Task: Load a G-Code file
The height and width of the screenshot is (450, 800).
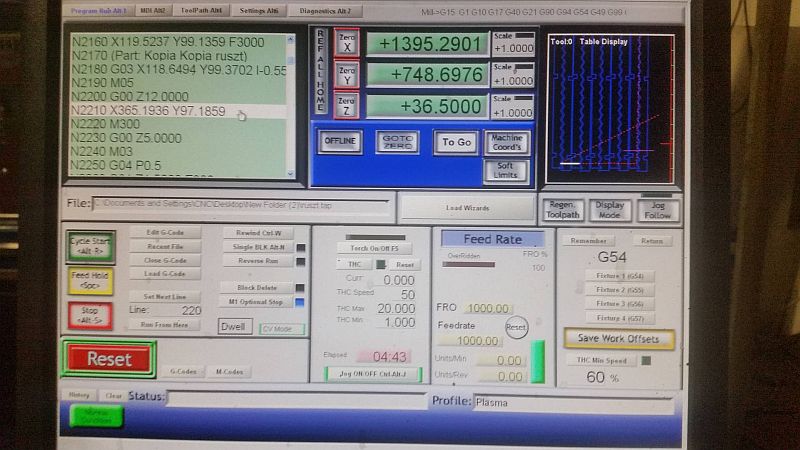Action: click(x=165, y=274)
